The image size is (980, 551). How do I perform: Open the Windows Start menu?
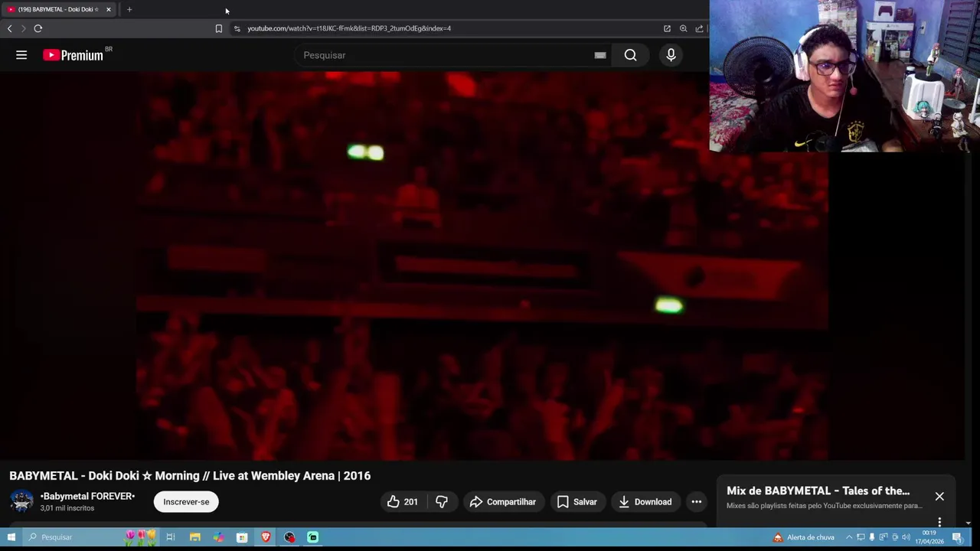tap(11, 537)
